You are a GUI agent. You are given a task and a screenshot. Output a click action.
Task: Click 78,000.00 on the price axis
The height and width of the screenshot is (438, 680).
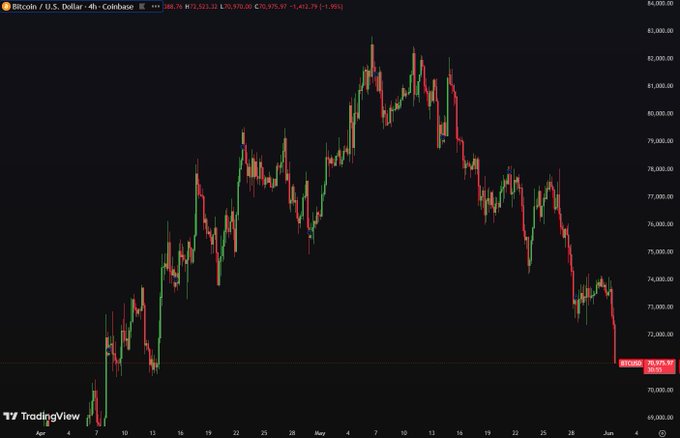coord(660,169)
